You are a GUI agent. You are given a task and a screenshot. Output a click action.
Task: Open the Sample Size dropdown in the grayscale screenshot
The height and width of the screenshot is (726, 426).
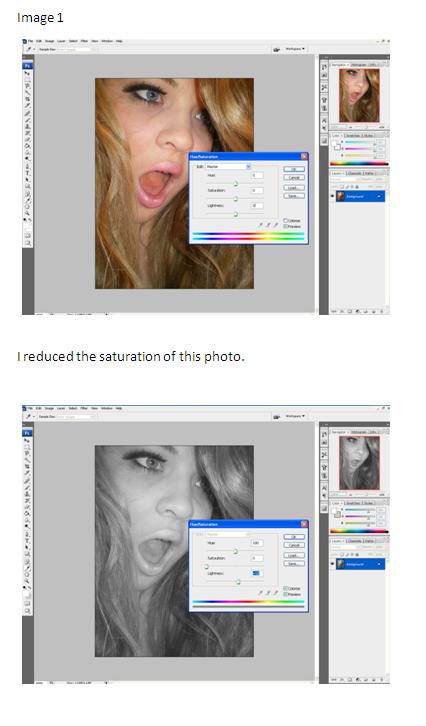(x=75, y=416)
